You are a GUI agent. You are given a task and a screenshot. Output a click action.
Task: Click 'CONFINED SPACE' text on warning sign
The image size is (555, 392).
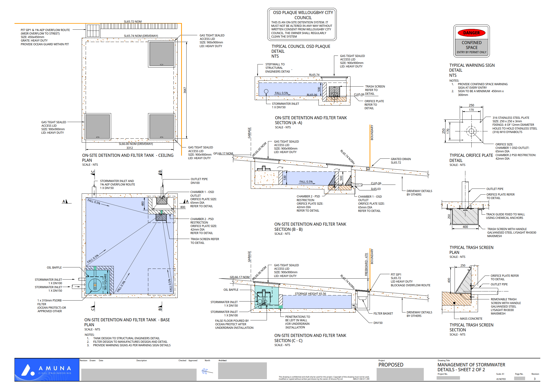(x=472, y=45)
